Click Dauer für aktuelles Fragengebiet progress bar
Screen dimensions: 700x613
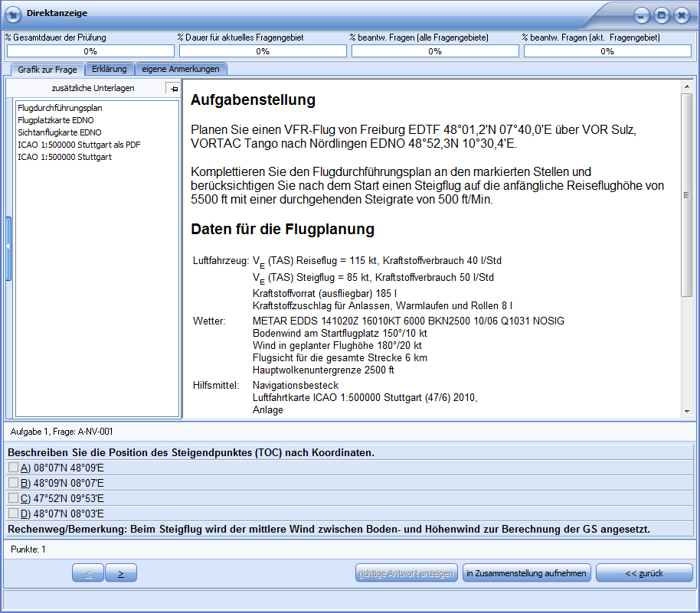click(263, 51)
